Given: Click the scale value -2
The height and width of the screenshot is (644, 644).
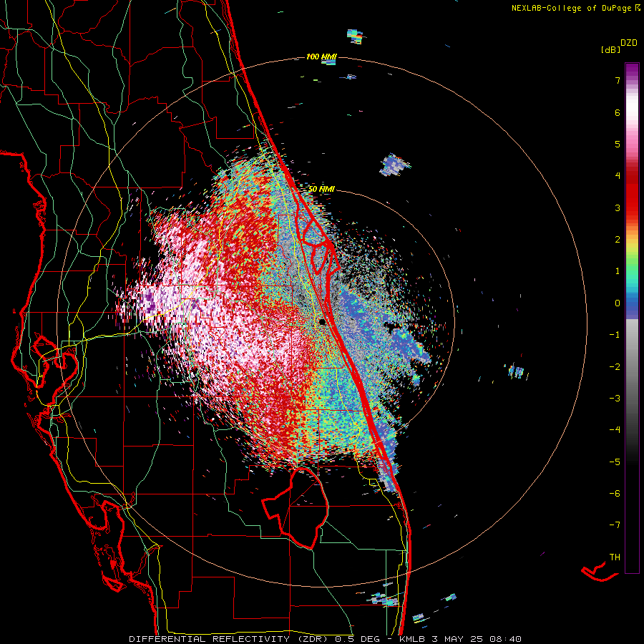Looking at the screenshot, I should point(615,366).
